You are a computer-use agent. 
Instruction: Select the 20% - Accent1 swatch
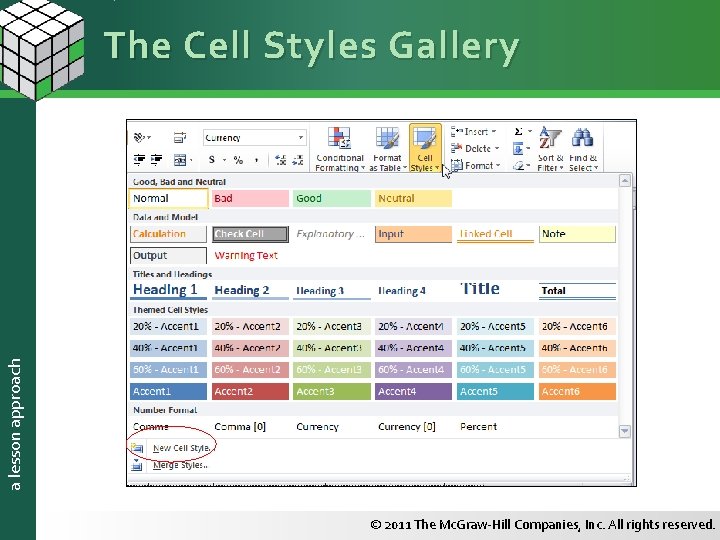pos(169,326)
